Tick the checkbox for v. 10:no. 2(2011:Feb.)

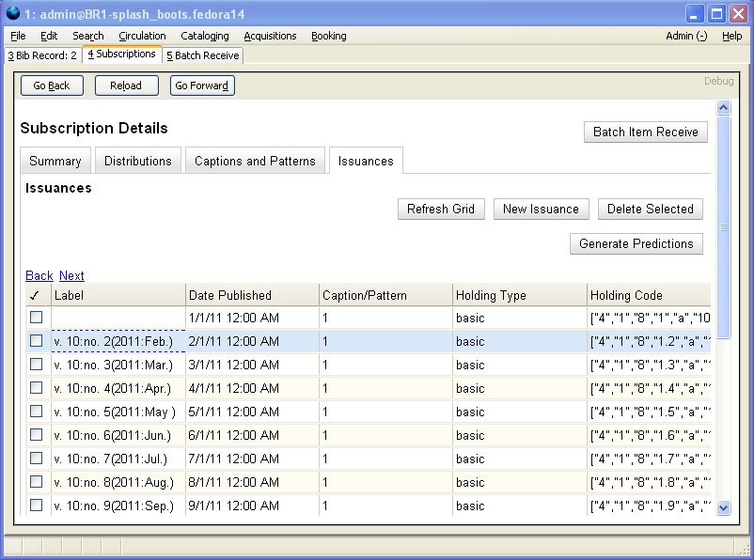pyautogui.click(x=36, y=341)
